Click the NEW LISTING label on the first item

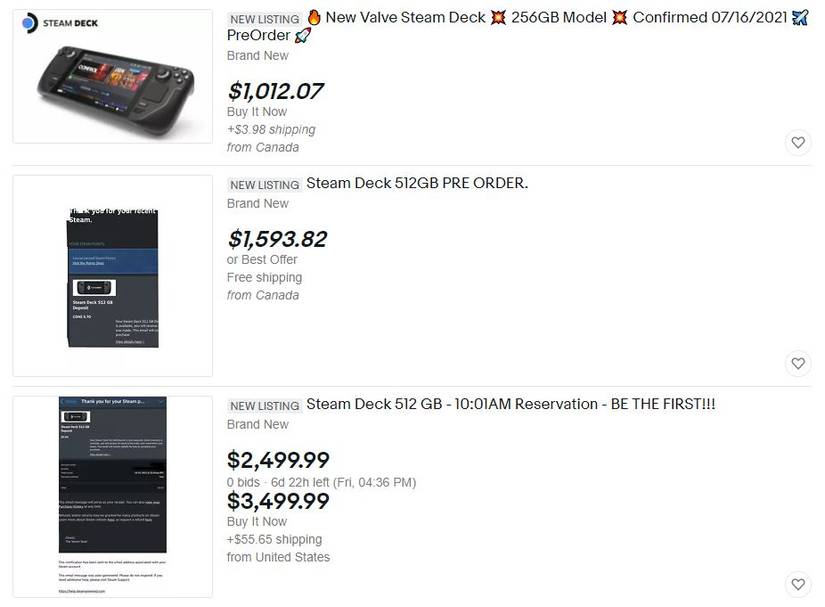click(x=263, y=18)
